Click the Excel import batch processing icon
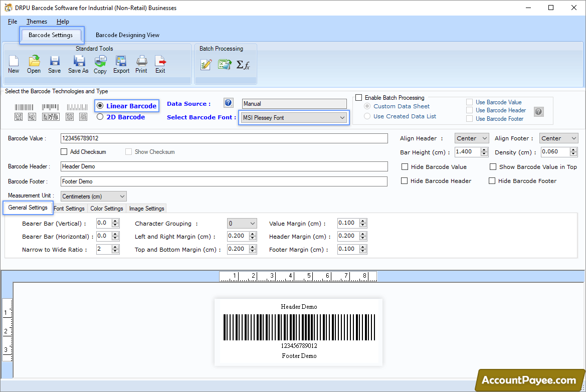 225,65
